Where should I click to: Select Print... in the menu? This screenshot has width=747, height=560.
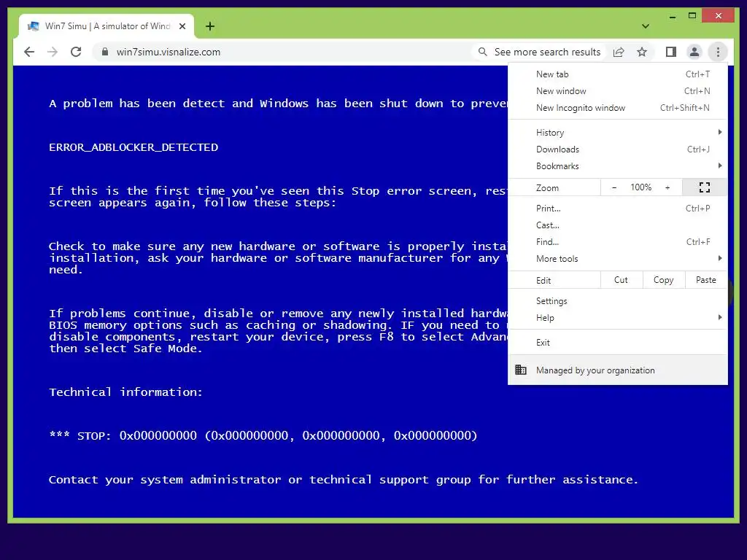(618, 208)
